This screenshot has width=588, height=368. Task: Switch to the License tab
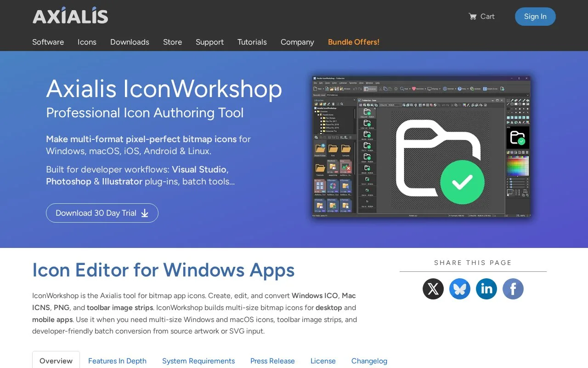point(323,361)
